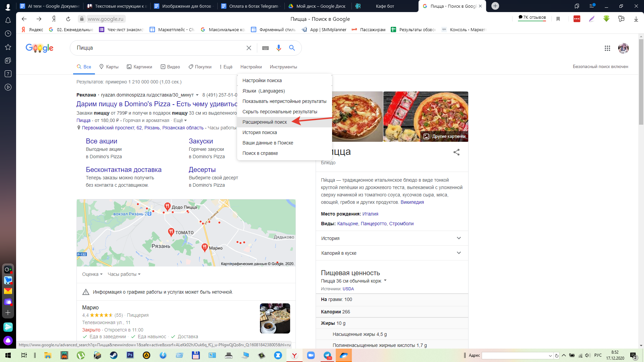Switch to the Картинки search tab
The width and height of the screenshot is (644, 362).
pos(139,67)
